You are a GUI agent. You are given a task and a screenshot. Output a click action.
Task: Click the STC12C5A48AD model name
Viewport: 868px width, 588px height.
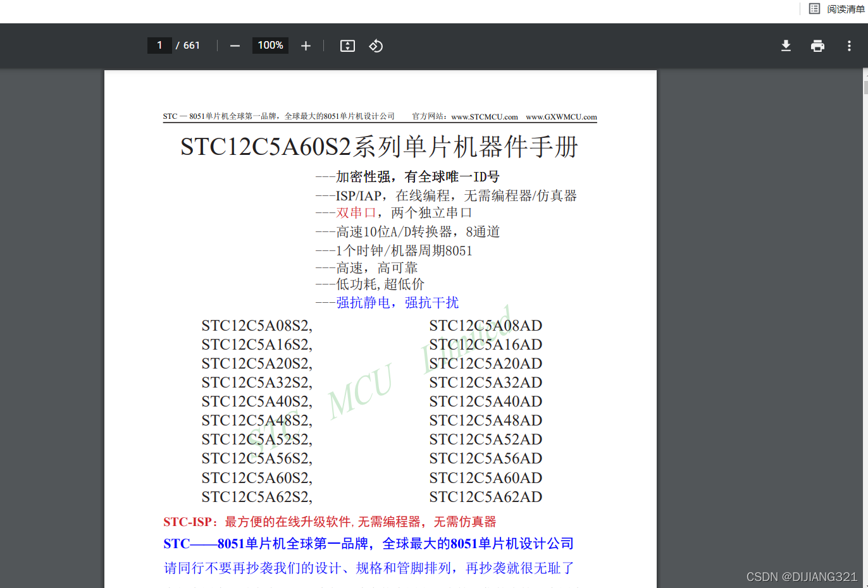tap(486, 420)
